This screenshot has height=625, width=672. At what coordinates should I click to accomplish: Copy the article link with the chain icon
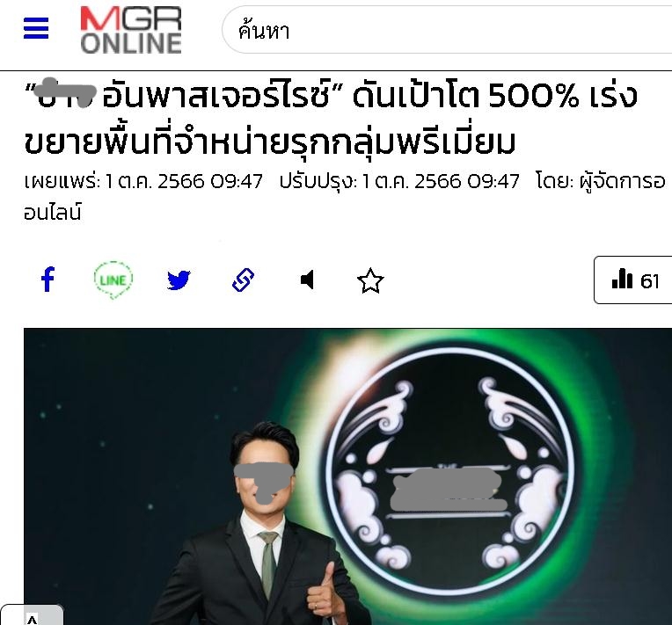pos(243,280)
